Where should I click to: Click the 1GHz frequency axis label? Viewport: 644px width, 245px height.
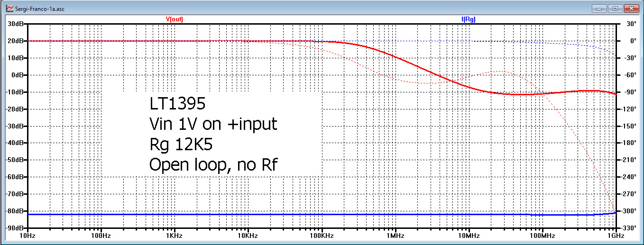[615, 236]
